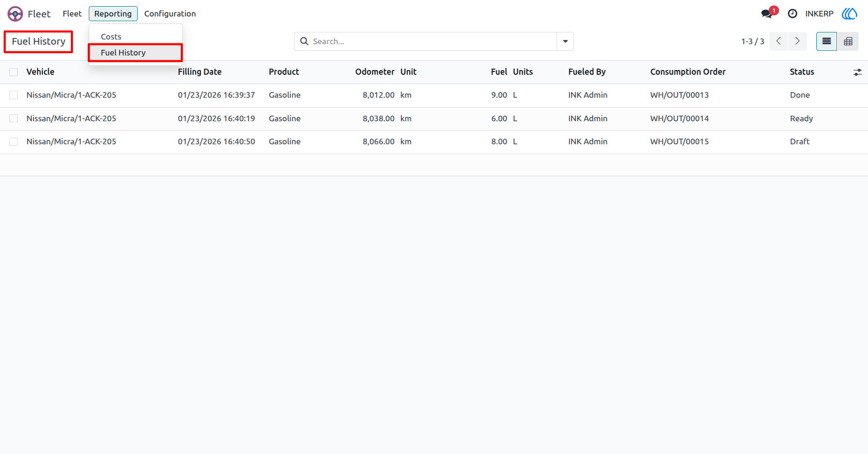Collapse the Reporting menu
Screen dimensions: 868x454
coord(113,14)
